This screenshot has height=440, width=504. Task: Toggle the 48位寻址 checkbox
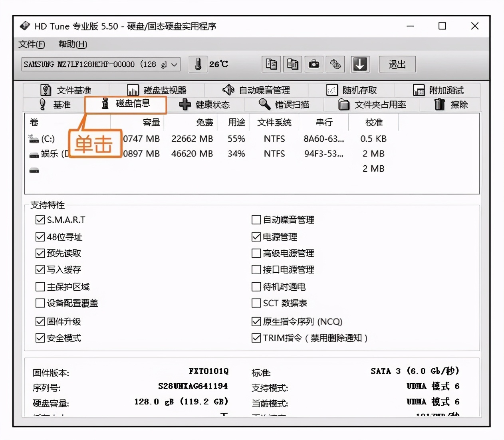(x=40, y=237)
